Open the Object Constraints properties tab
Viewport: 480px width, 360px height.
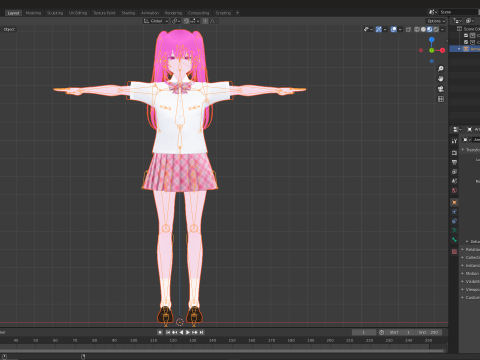tap(454, 221)
